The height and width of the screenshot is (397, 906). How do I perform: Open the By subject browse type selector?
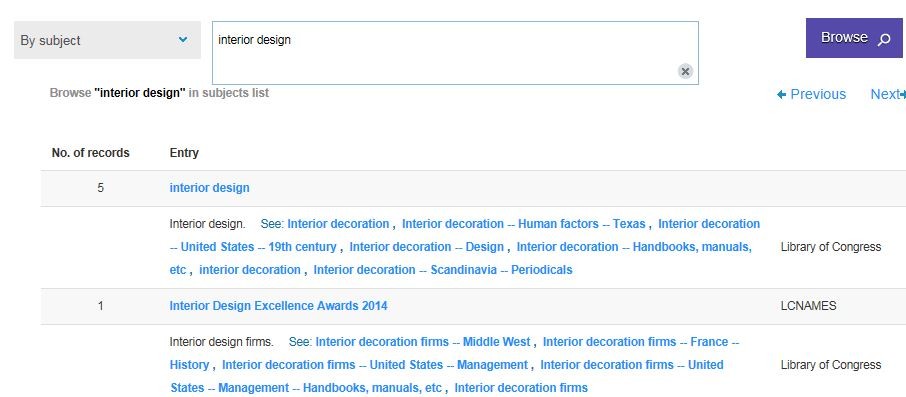107,40
